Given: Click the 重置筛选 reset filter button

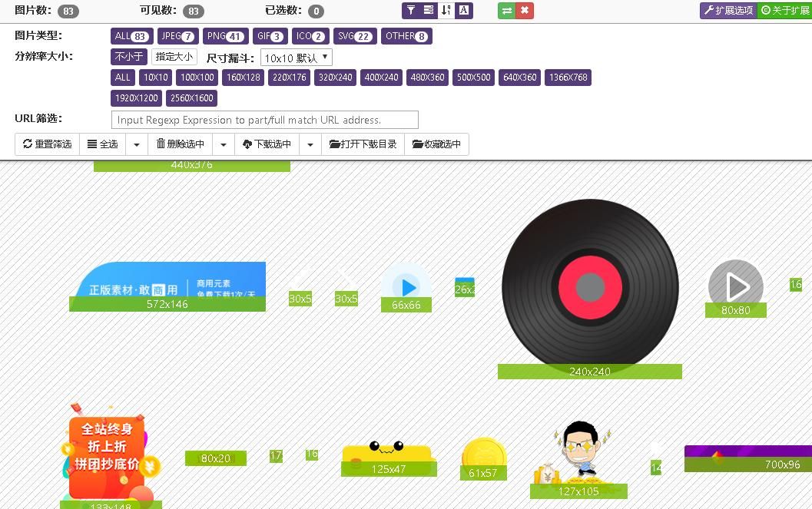Looking at the screenshot, I should pyautogui.click(x=46, y=144).
